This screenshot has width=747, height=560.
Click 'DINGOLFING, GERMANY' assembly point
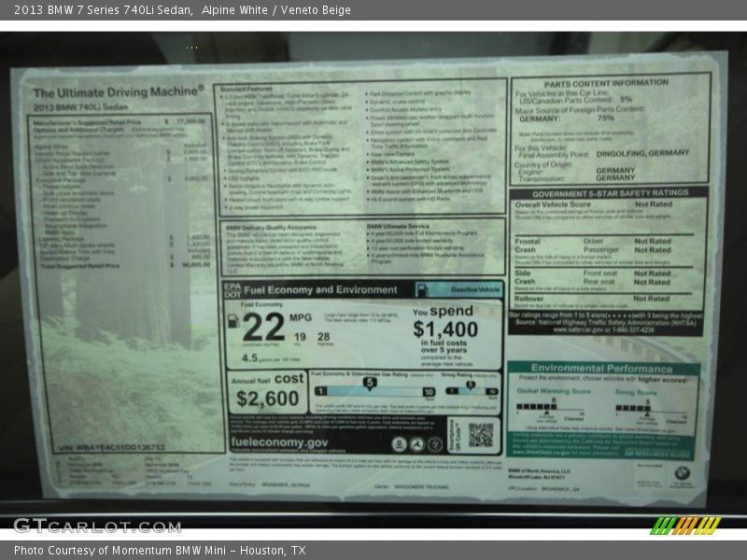642,153
